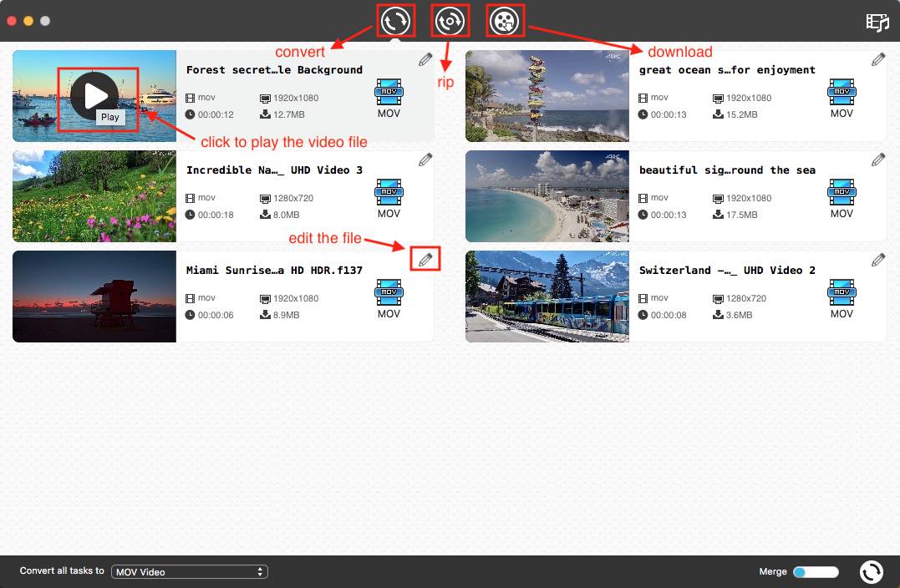Start conversion with the bottom-right circular button
This screenshot has height=588, width=900.
(872, 571)
